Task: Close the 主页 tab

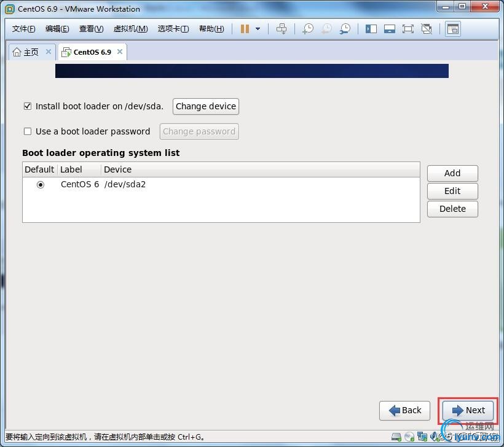Action: coord(49,52)
